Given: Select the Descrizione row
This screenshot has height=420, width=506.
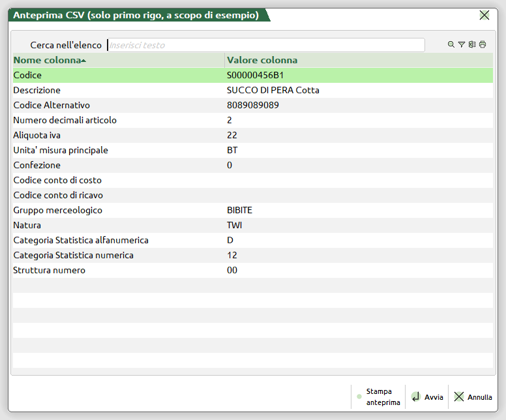Looking at the screenshot, I should coord(252,90).
